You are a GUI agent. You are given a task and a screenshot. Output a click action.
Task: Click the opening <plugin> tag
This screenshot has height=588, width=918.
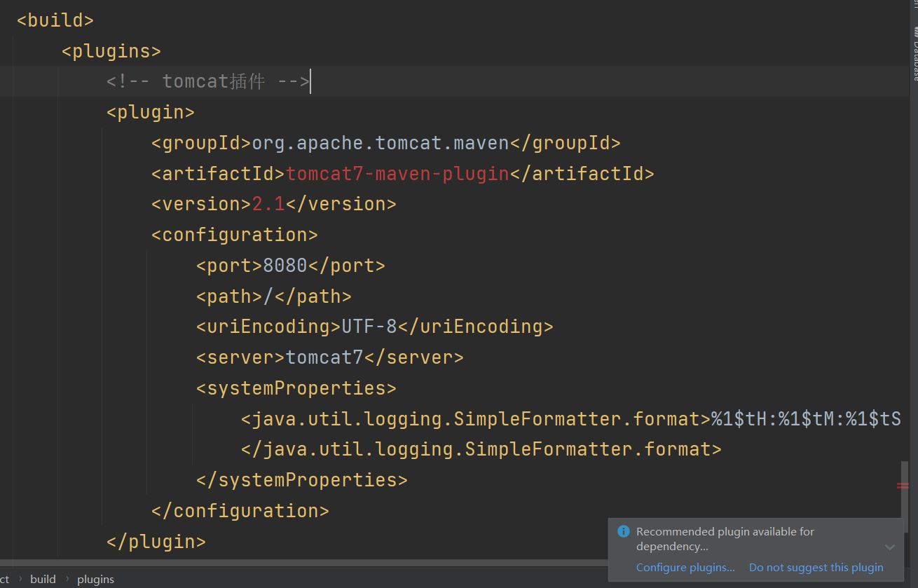(150, 112)
